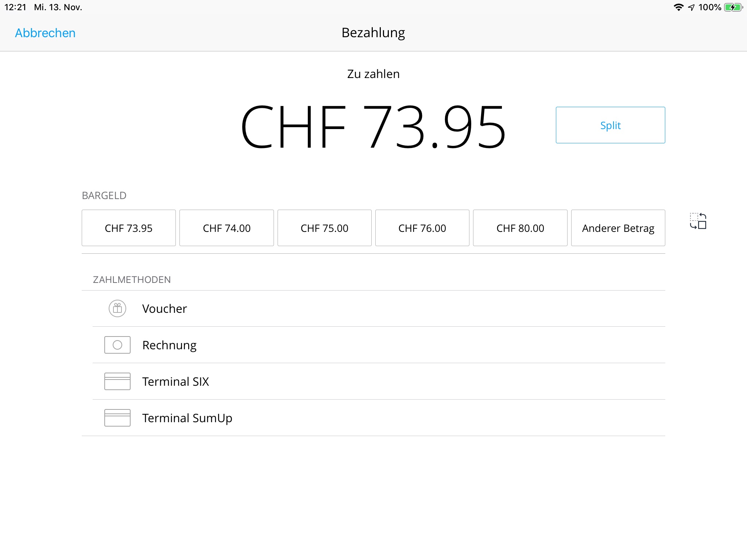
Task: Tap the battery charging indicator
Action: coord(733,7)
